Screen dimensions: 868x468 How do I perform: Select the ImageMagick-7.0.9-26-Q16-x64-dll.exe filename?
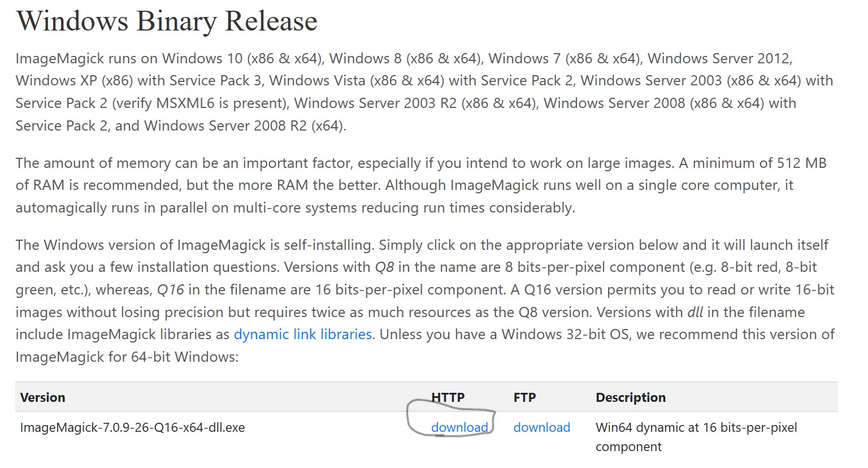pos(132,428)
